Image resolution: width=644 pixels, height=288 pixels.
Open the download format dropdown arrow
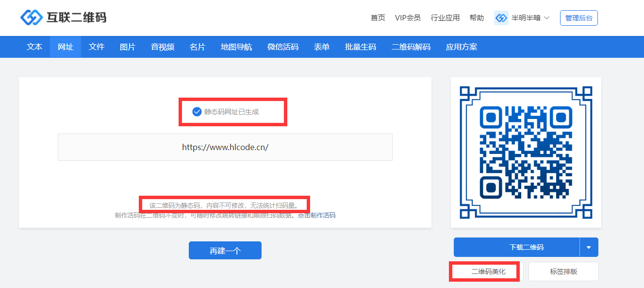(x=589, y=247)
